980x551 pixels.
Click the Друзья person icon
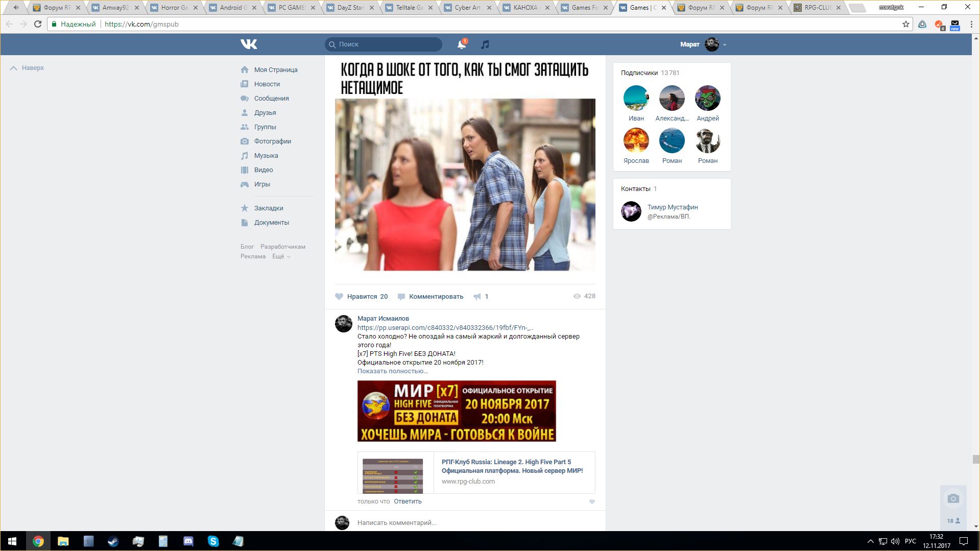(245, 113)
